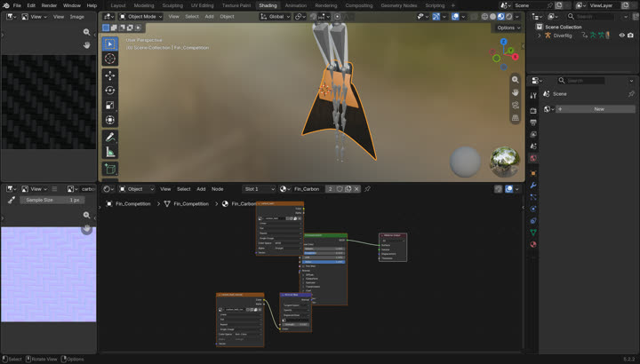Viewport: 640px width, 364px height.
Task: Open the node editor Node menu
Action: (218, 189)
